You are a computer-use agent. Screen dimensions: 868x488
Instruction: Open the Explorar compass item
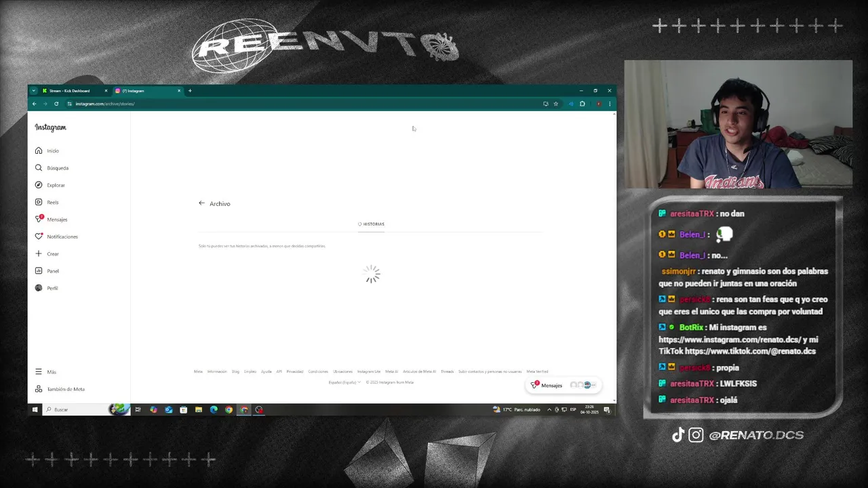point(50,185)
